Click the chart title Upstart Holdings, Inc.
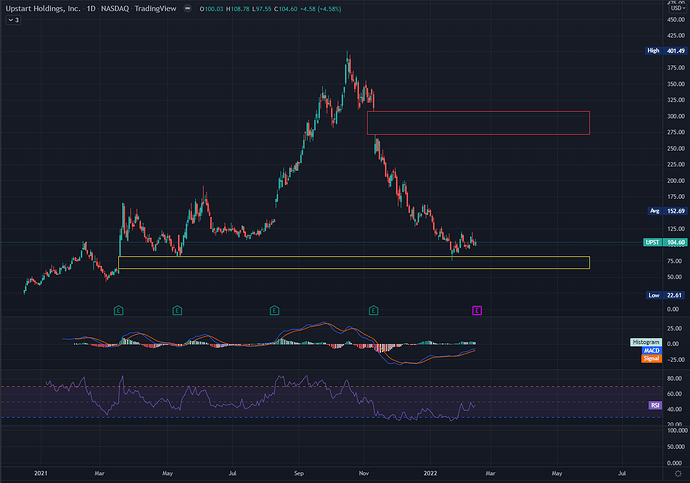 click(43, 8)
